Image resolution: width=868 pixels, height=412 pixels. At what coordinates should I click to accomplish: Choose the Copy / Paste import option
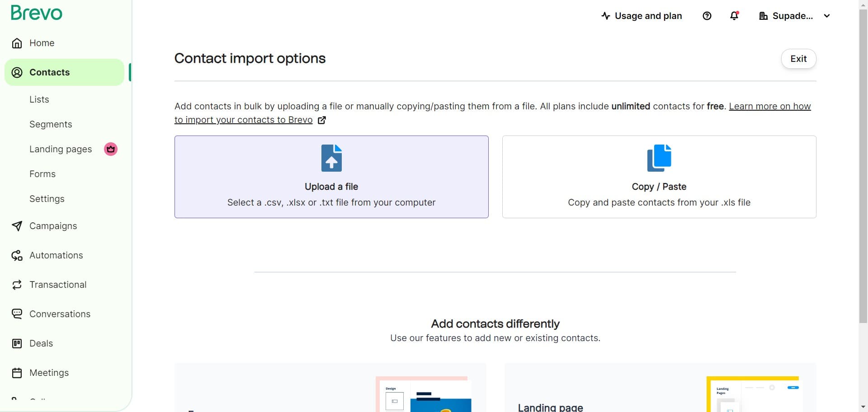click(x=658, y=177)
